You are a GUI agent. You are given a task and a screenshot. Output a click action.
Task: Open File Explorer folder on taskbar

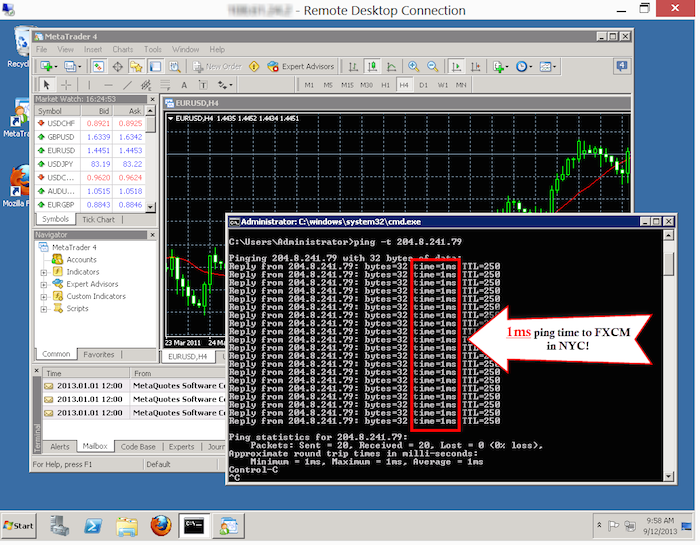coord(127,526)
